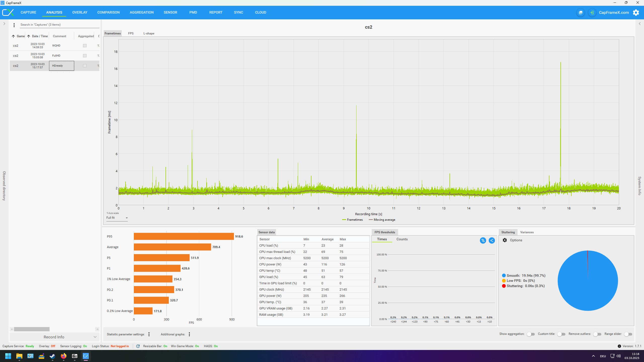Image resolution: width=644 pixels, height=362 pixels.
Task: Click the login arrow icon in header
Action: 592,13
